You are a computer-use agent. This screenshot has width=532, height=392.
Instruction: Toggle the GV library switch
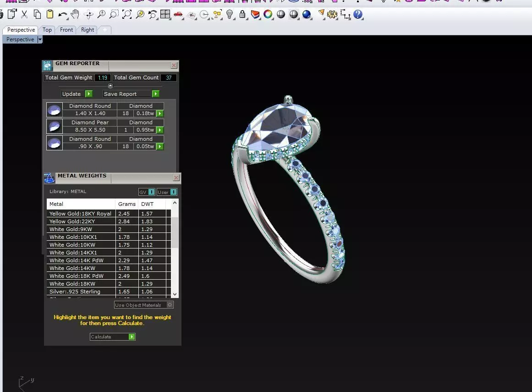(151, 192)
